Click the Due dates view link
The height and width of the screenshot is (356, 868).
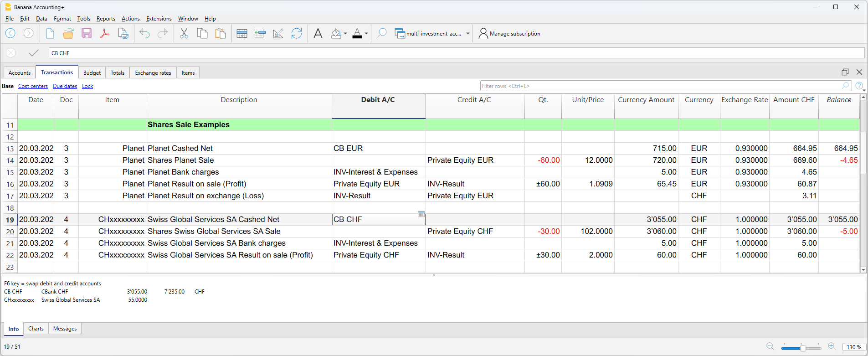point(65,86)
